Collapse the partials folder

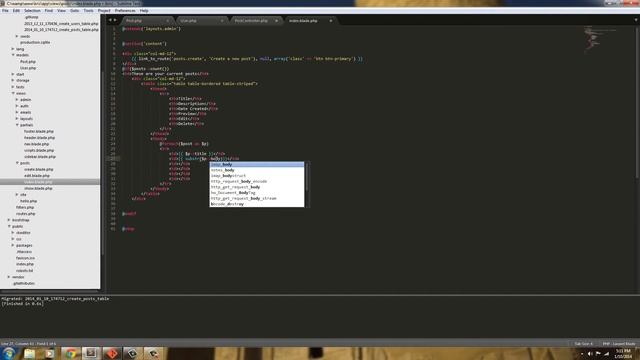point(17,125)
